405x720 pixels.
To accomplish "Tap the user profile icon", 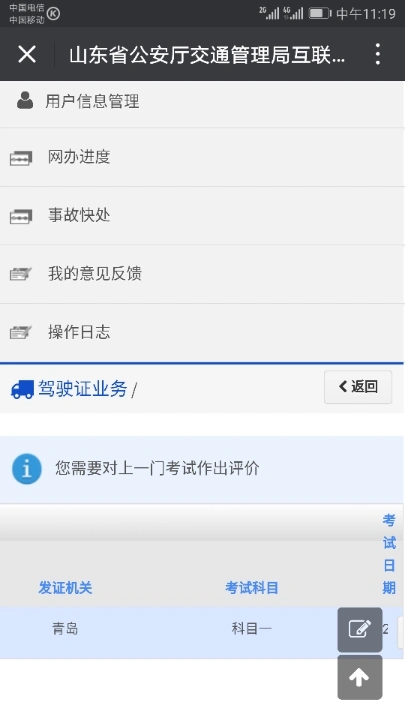I will pyautogui.click(x=25, y=100).
